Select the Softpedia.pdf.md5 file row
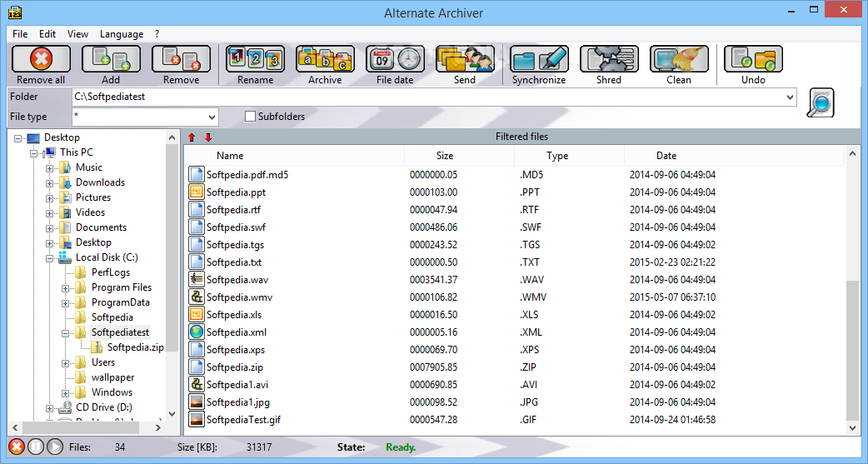The image size is (868, 464). (514, 175)
